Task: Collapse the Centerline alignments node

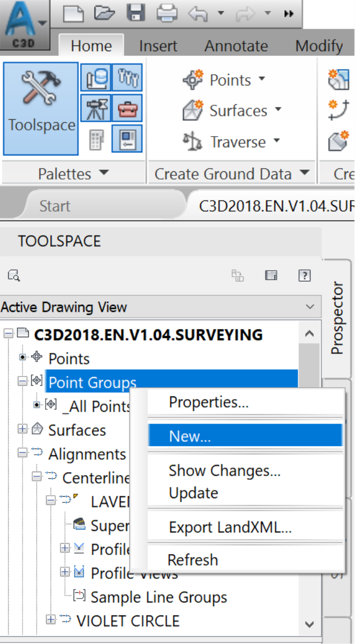Action: [36, 477]
